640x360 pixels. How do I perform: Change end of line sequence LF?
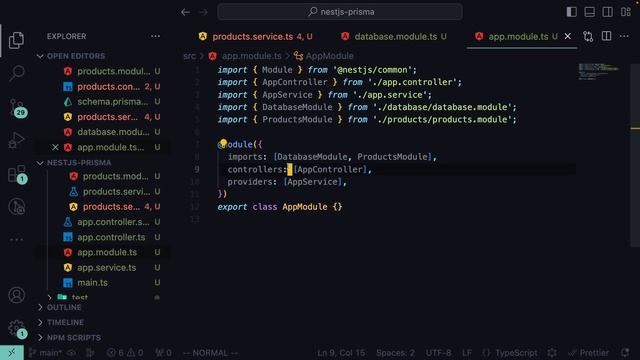tap(467, 353)
